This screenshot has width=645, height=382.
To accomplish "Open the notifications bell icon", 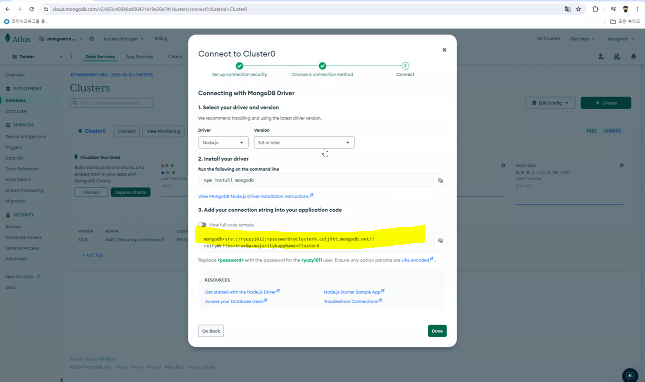I will tap(633, 57).
